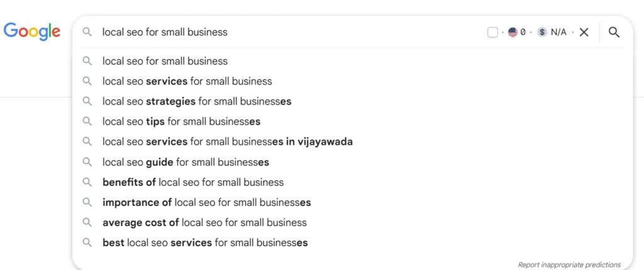Choose the suggestion mentioning vijayawada
The width and height of the screenshot is (644, 270).
[227, 142]
